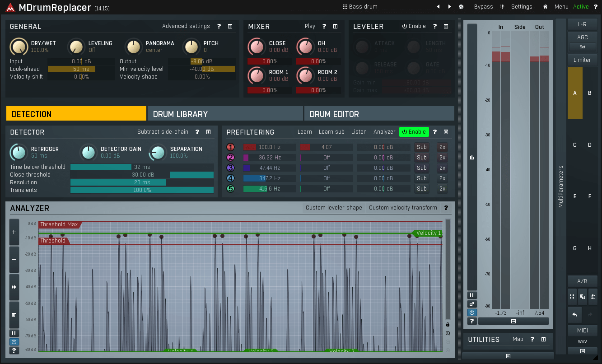Screen dimensions: 602x364
Task: Click the analyzer magnifier zoom icon
Action: coord(448,333)
